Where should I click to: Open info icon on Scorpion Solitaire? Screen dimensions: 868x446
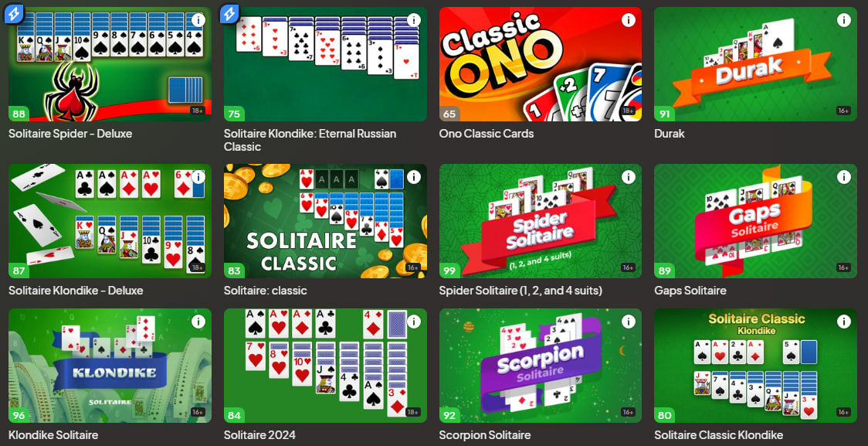629,322
